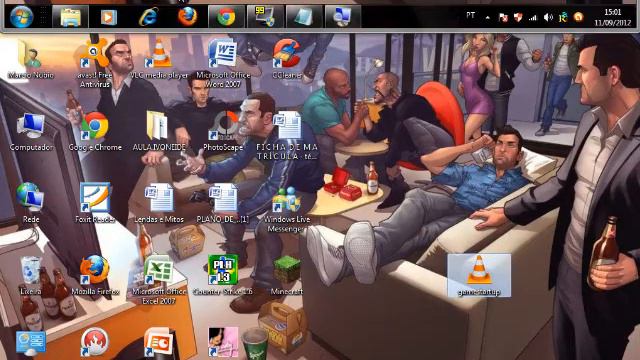The image size is (640, 360).
Task: Select the red flame app shortcut
Action: [x=94, y=342]
